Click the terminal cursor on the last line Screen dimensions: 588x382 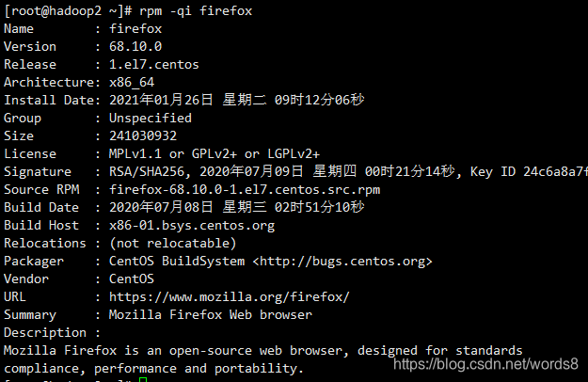[x=141, y=379]
